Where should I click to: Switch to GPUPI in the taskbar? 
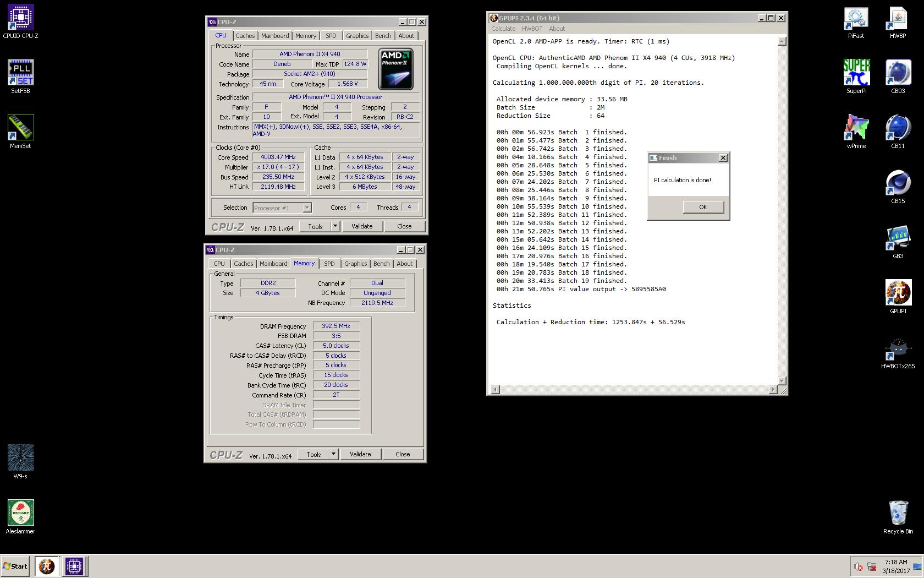click(47, 566)
